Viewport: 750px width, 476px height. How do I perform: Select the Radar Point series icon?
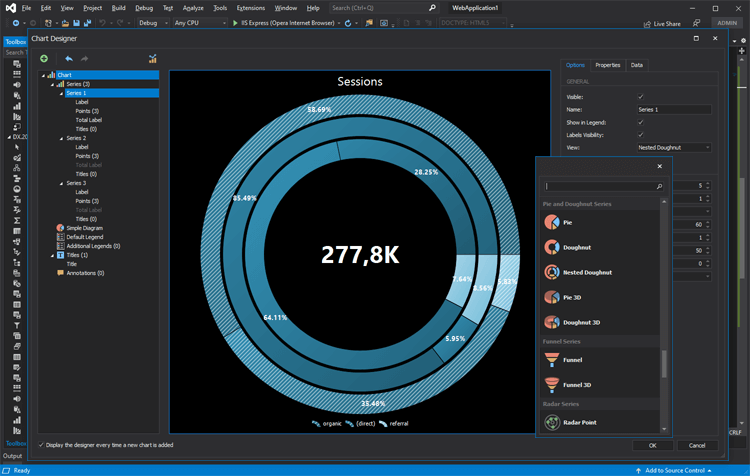(x=552, y=422)
